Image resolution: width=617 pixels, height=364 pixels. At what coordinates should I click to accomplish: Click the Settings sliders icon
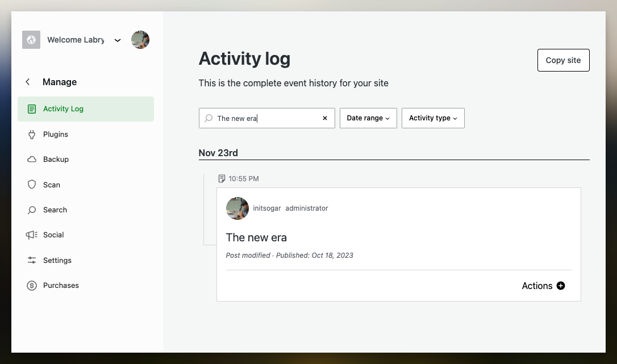click(x=31, y=260)
